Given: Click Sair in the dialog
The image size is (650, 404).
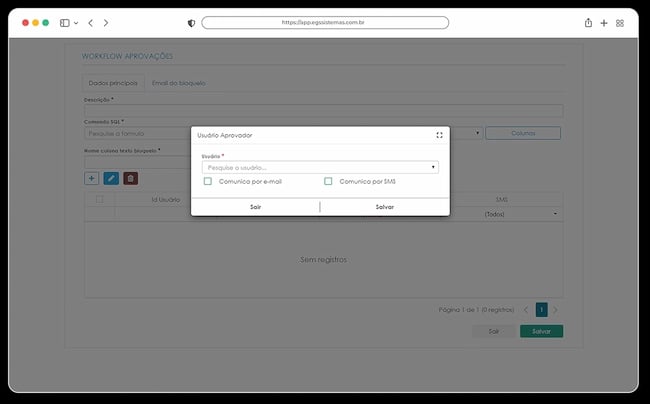Looking at the screenshot, I should pyautogui.click(x=255, y=207).
